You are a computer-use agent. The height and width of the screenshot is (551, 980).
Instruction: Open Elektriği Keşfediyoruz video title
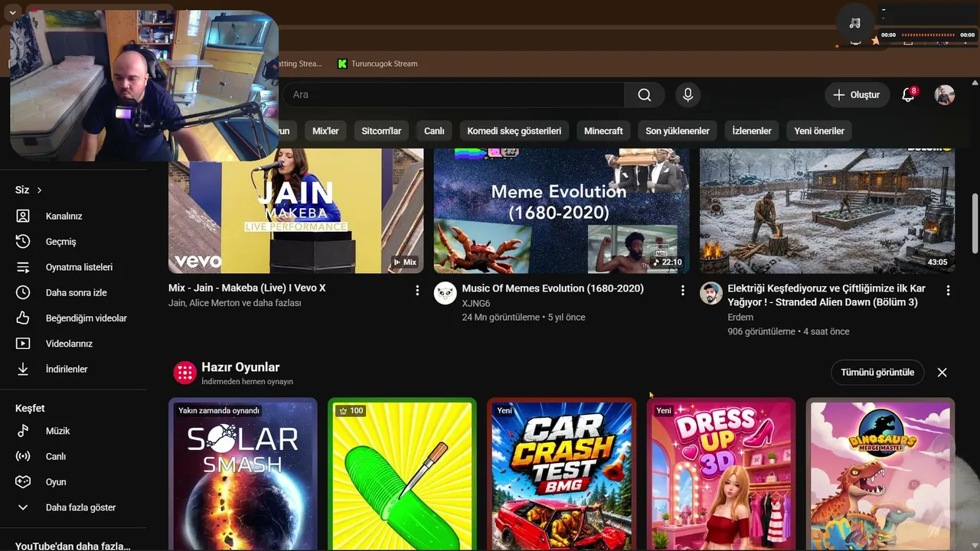[x=827, y=295]
